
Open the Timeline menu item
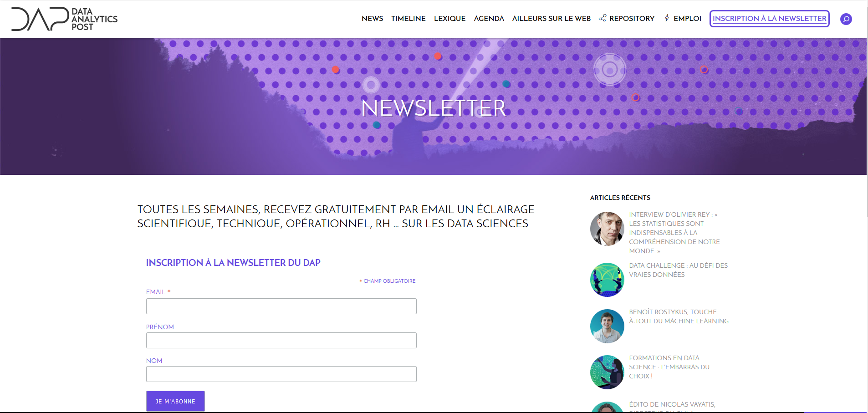click(x=408, y=19)
